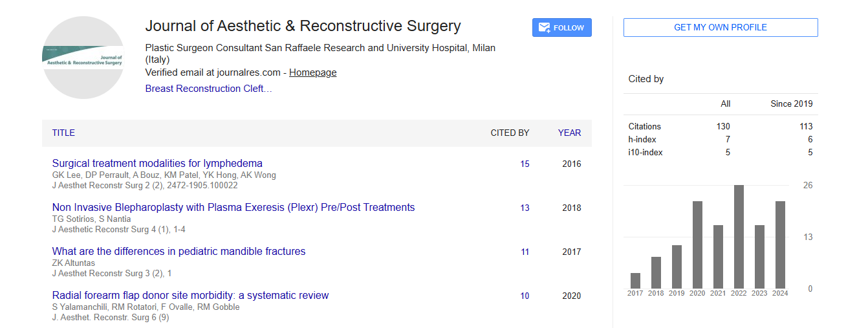This screenshot has height=328, width=868.
Task: Click the 2022 bar in citations chart
Action: coord(739,237)
